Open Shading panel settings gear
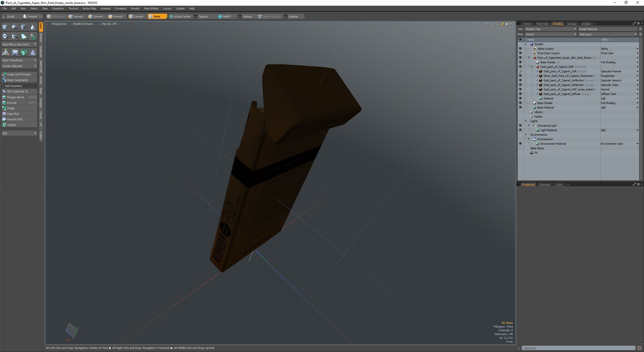644x352 pixels. point(638,23)
